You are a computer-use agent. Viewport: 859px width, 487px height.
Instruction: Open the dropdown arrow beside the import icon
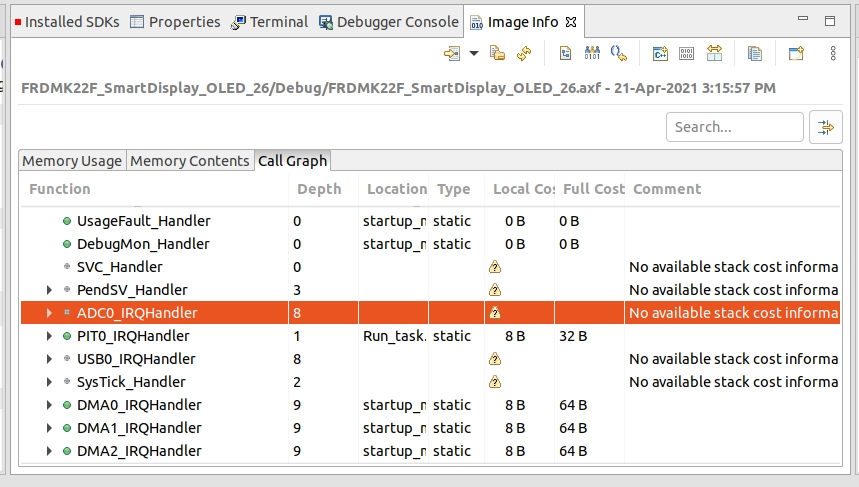[x=474, y=53]
